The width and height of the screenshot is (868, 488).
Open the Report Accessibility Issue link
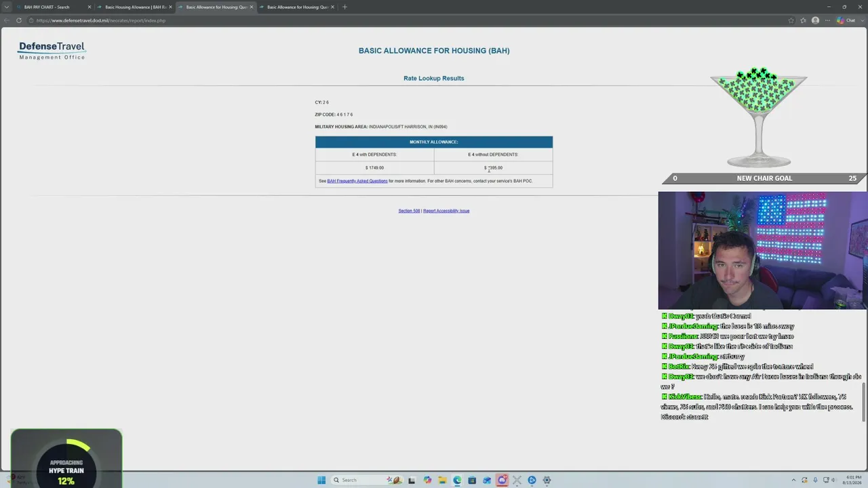(x=446, y=211)
